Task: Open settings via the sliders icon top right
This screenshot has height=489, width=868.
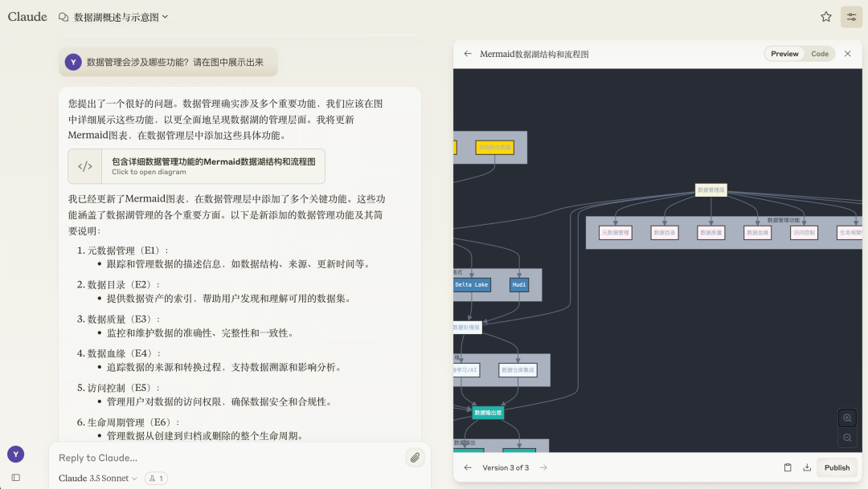Action: [x=851, y=16]
